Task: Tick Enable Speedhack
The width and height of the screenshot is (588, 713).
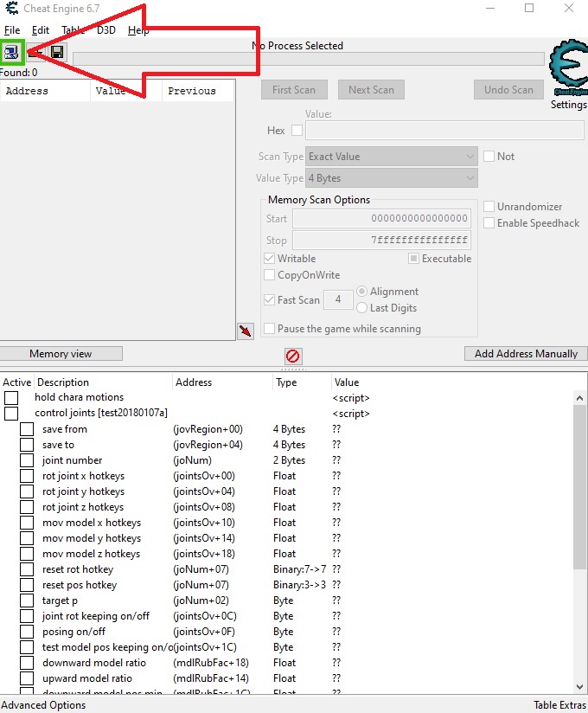Action: 489,223
